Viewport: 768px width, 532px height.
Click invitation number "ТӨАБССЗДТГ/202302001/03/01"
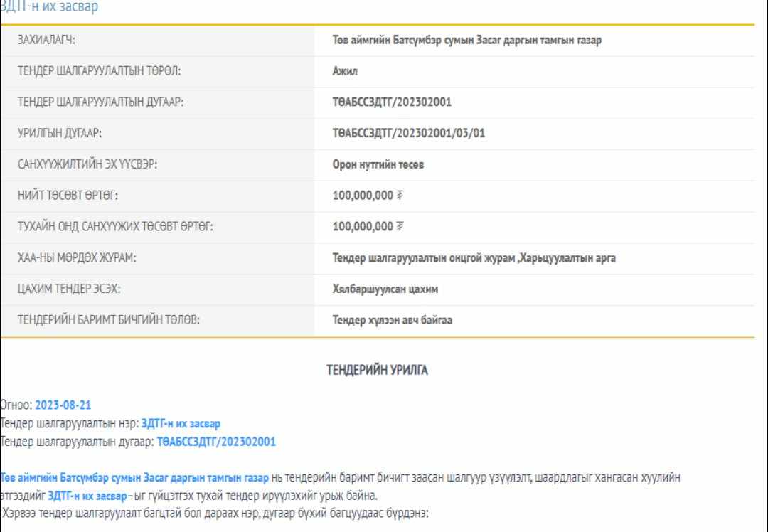click(x=409, y=134)
